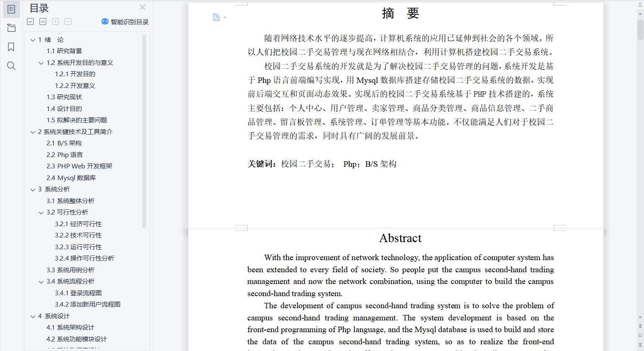Go to 3.4.1 登录流程图

[78, 293]
